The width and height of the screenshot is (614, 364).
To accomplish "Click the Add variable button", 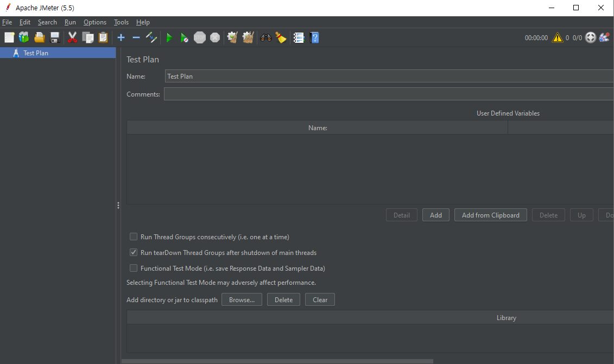I will point(436,215).
